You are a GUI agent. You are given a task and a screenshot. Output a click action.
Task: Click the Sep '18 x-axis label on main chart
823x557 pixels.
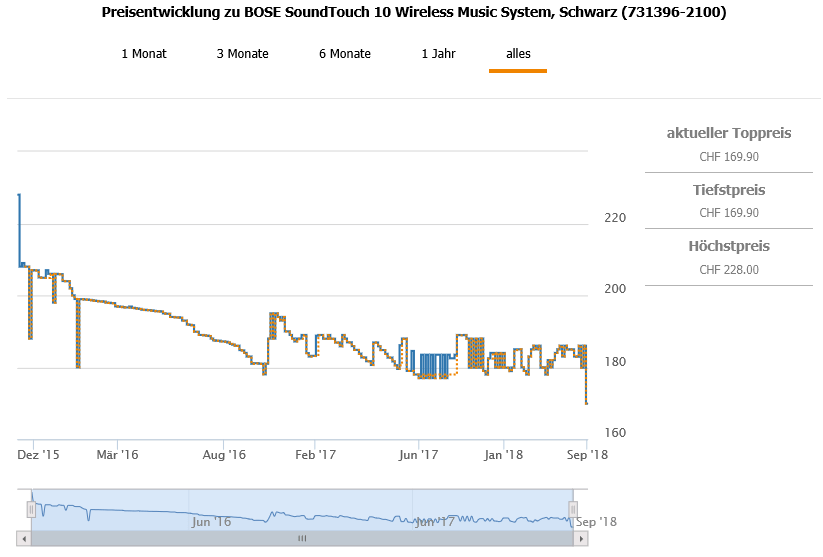587,455
